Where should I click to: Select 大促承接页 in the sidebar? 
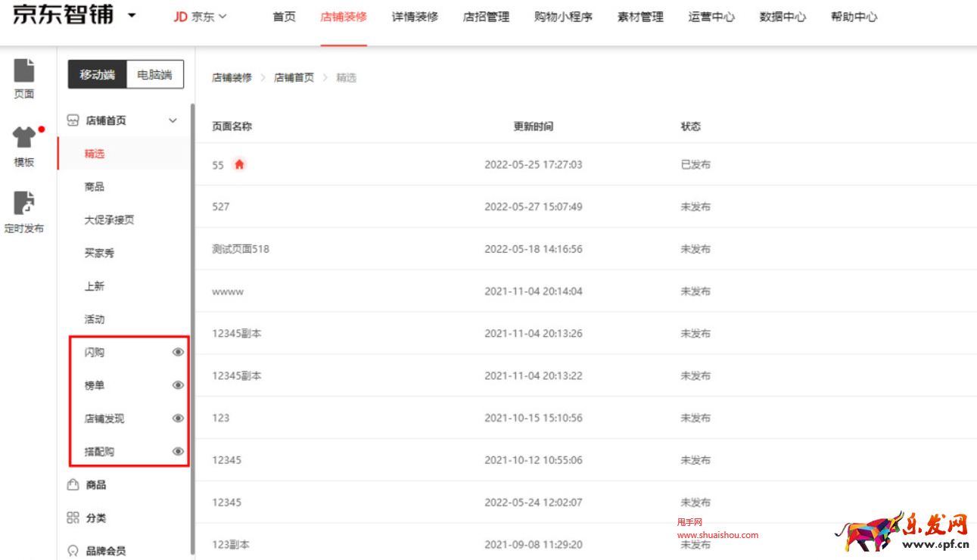tap(109, 220)
